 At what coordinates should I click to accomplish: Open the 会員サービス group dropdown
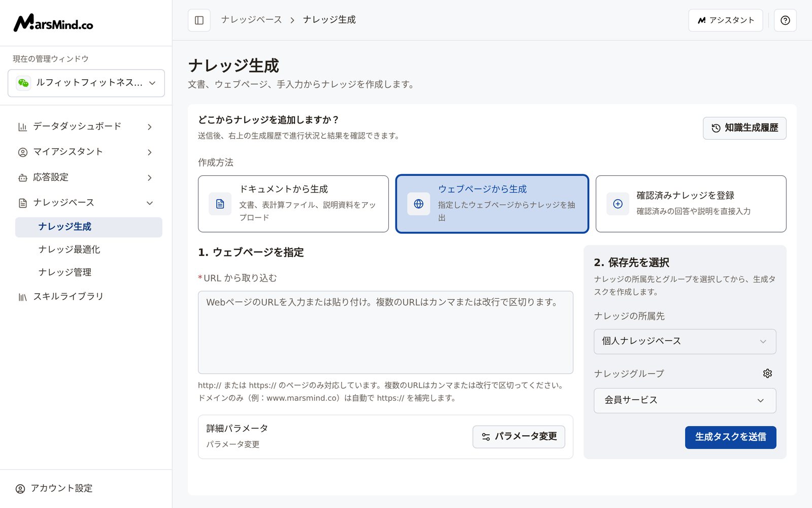685,400
